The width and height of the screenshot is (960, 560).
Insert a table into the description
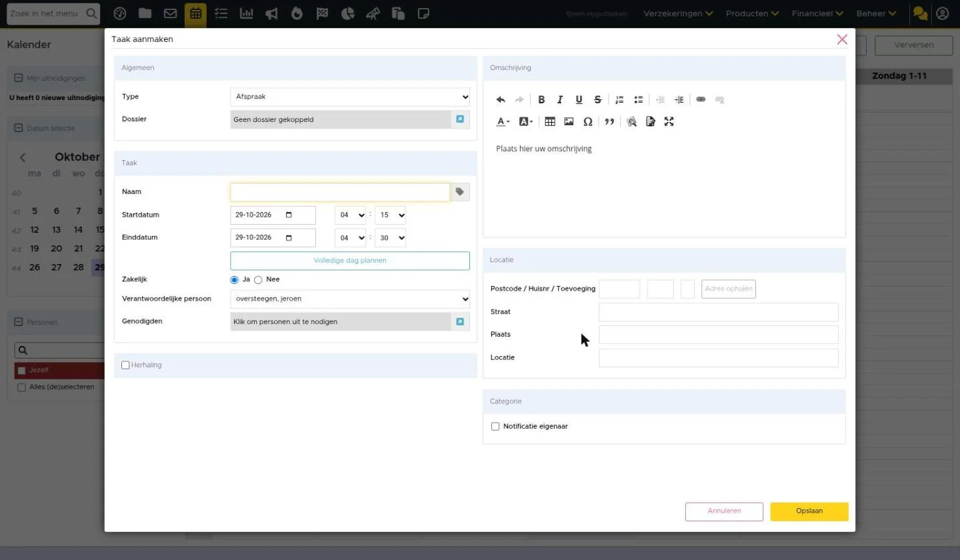(550, 122)
